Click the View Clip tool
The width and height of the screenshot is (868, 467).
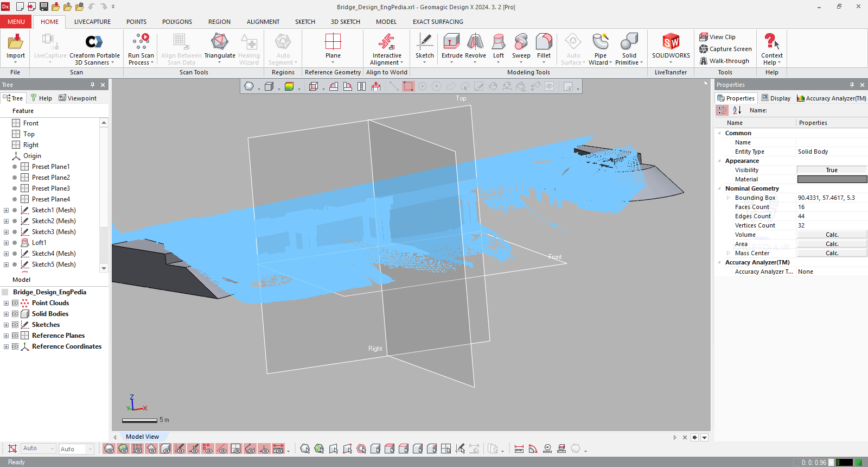pyautogui.click(x=717, y=37)
